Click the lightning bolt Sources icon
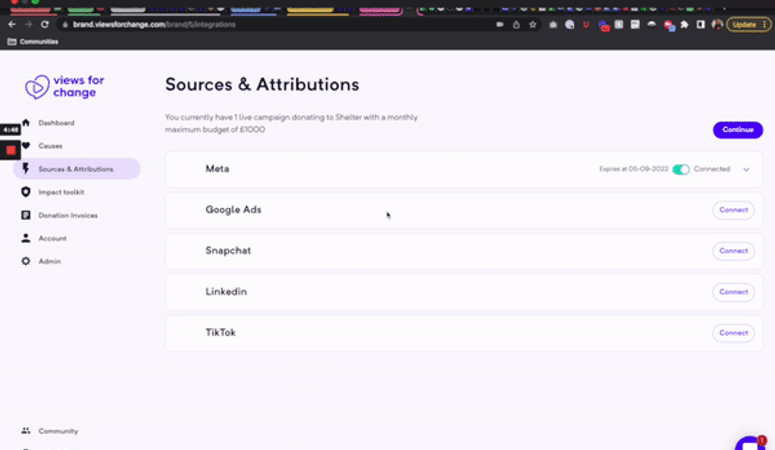This screenshot has width=775, height=450. click(26, 169)
